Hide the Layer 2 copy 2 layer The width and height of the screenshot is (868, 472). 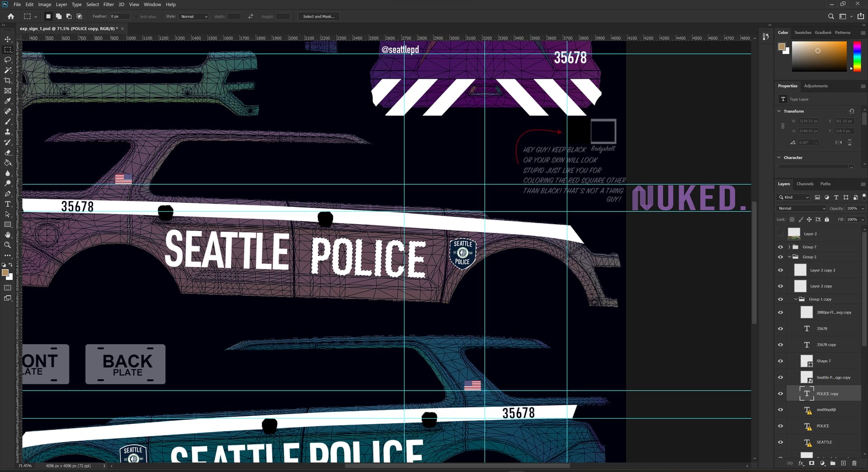[780, 270]
